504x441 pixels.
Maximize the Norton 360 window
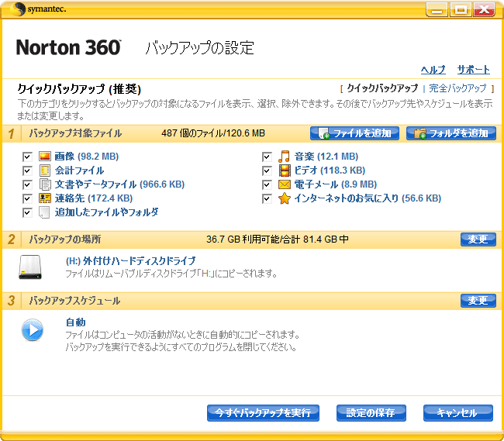pyautogui.click(x=461, y=9)
